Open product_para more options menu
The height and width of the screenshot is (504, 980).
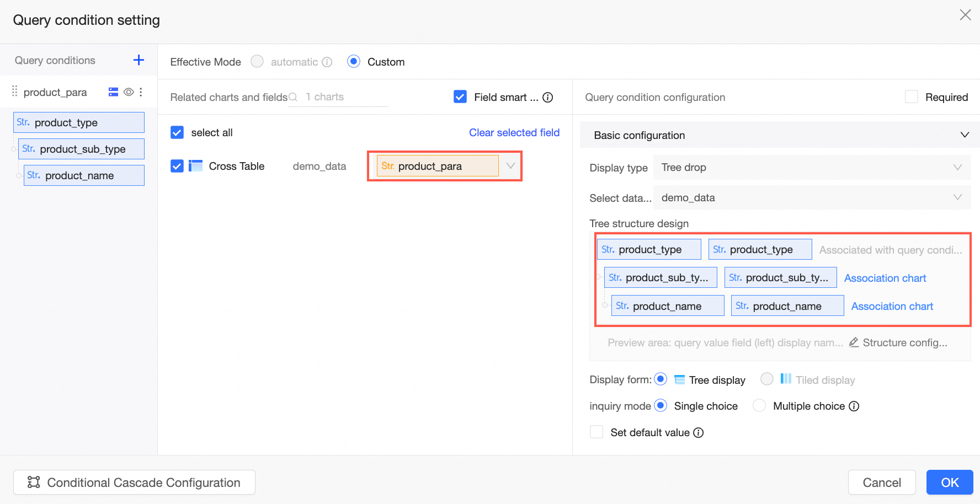(141, 92)
